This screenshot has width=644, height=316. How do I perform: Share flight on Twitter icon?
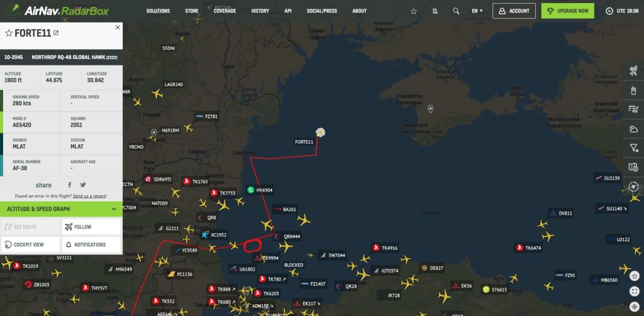coord(83,185)
